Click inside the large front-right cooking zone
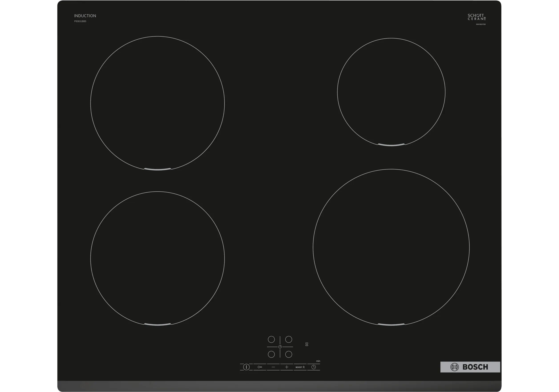The image size is (559, 392). pos(391,247)
